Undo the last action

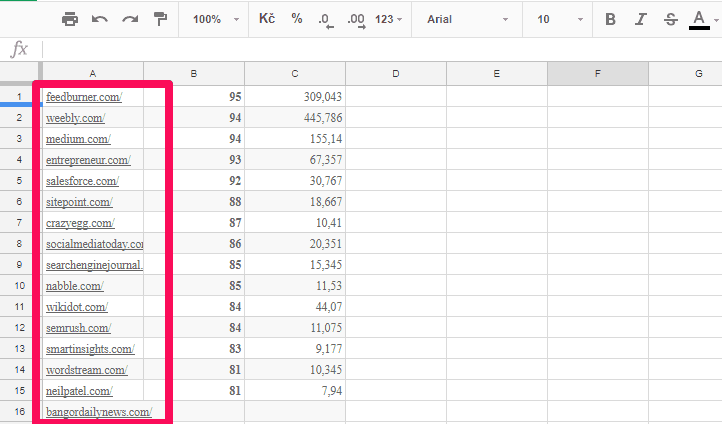click(100, 19)
